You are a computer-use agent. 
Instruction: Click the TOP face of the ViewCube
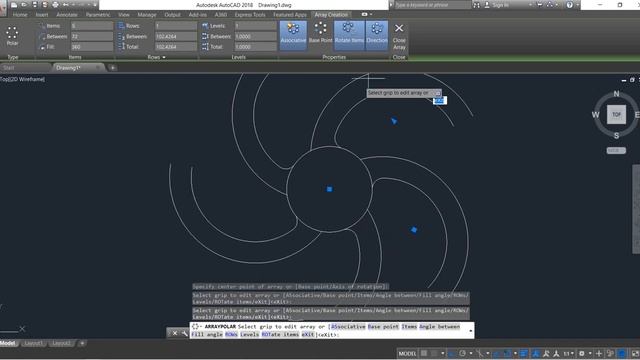point(616,115)
